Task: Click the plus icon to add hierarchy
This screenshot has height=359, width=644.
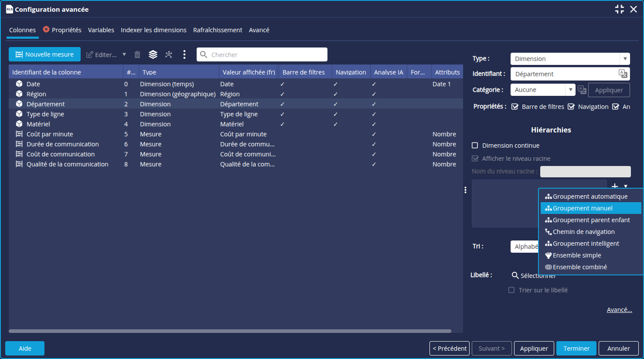Action: 615,186
